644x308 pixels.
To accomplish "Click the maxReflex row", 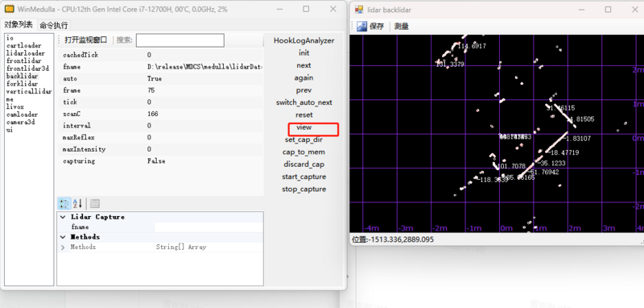I will click(x=159, y=137).
